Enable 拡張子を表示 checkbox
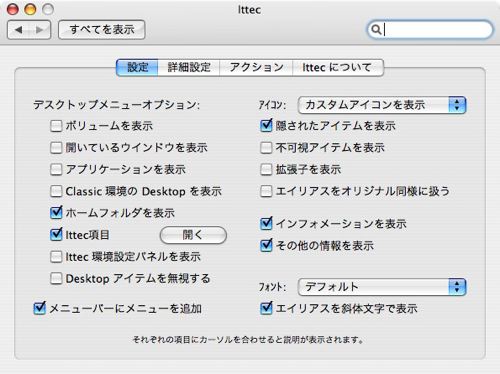This screenshot has height=374, width=500. coord(266,169)
